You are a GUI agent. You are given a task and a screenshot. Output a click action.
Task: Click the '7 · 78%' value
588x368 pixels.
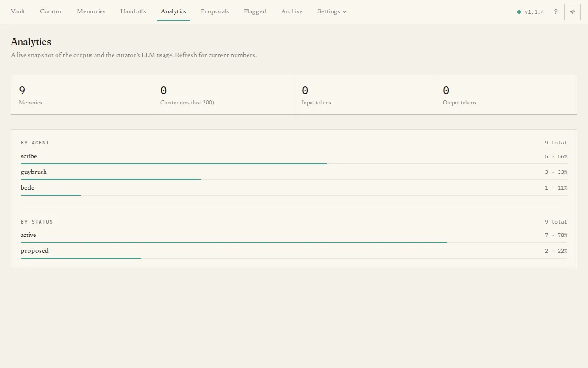click(556, 235)
